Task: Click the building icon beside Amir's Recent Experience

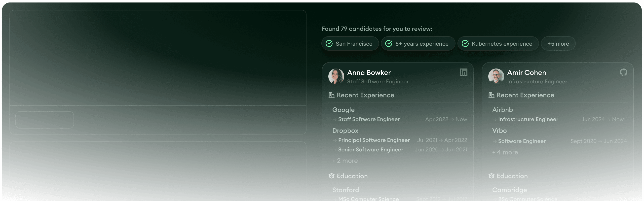Action: click(x=491, y=95)
